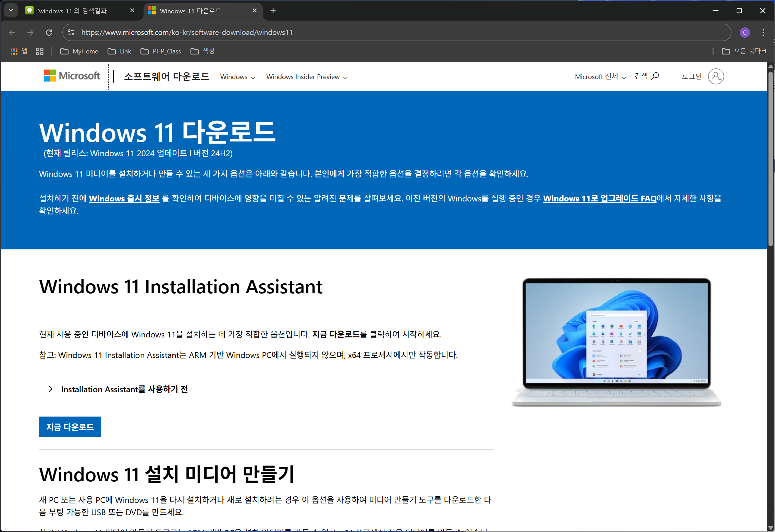Close the Windows 11 다운로드 tab
This screenshot has height=532, width=775.
click(x=254, y=11)
